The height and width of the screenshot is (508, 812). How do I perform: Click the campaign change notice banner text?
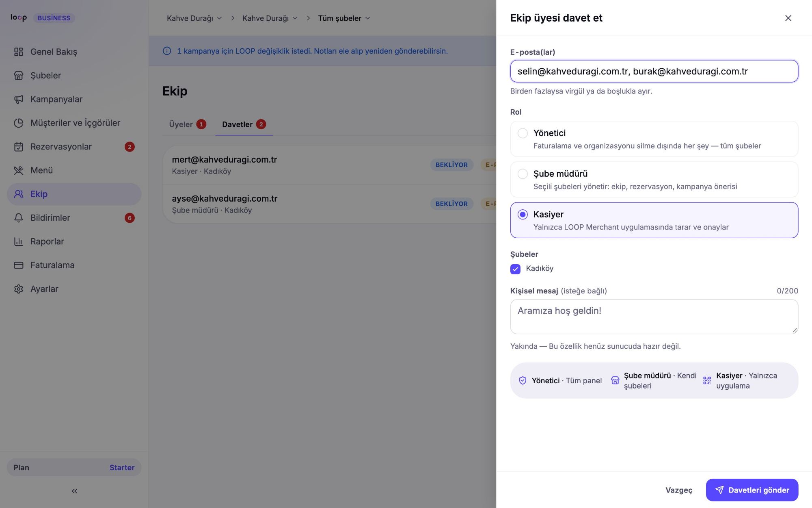point(312,51)
